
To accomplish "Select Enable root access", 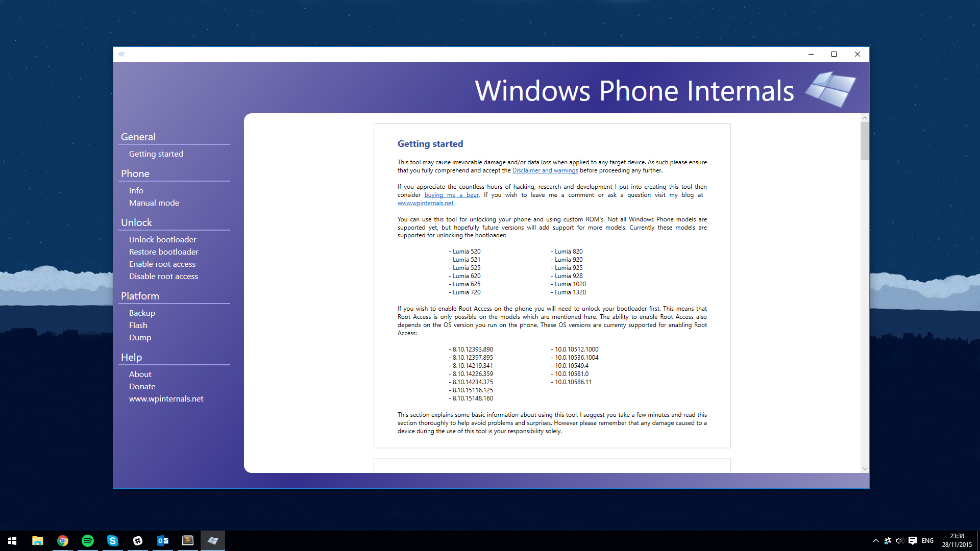I will (x=162, y=264).
